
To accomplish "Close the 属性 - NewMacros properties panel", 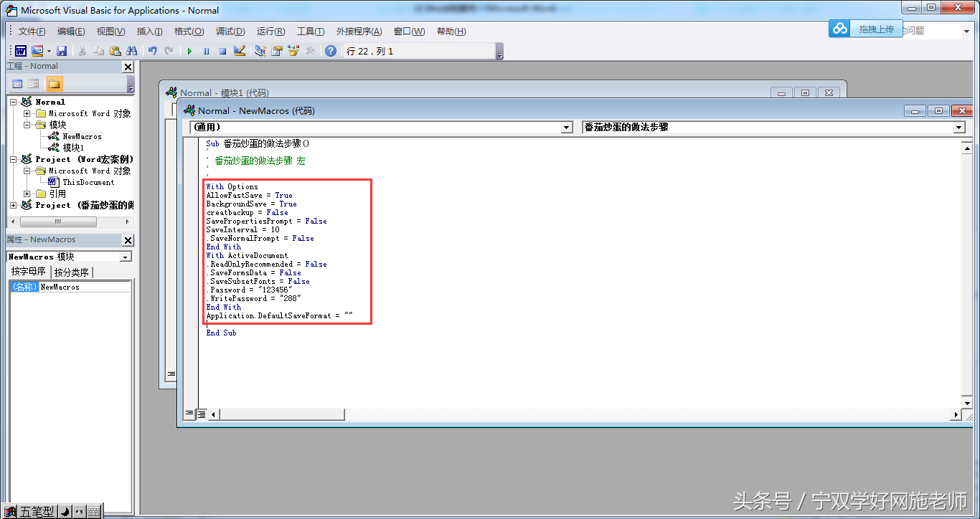I will [128, 240].
